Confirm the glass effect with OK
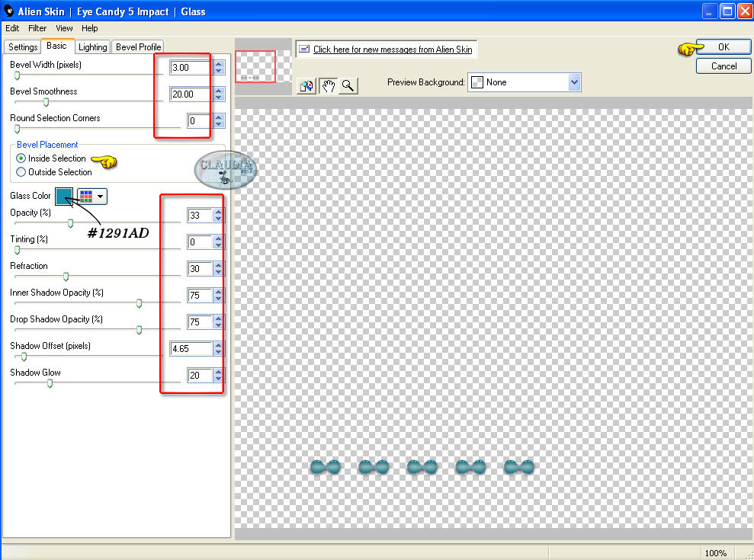Screen dimensions: 754x560 point(724,47)
